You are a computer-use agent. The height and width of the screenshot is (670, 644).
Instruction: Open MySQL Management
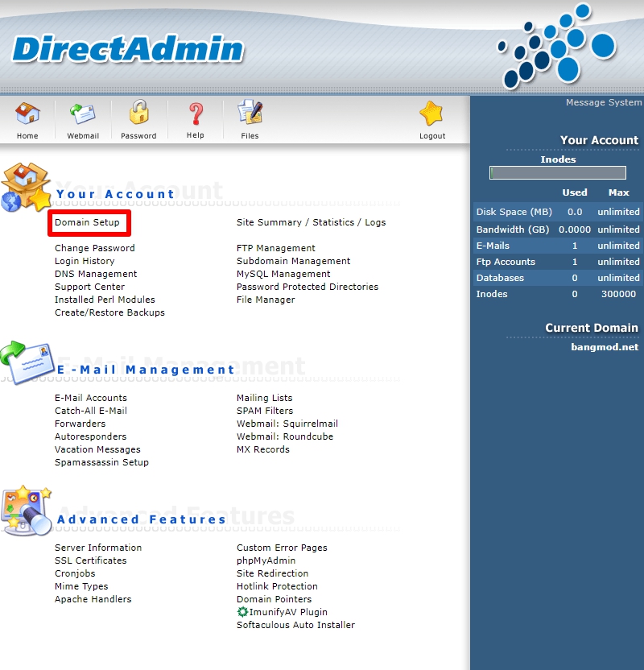point(283,274)
